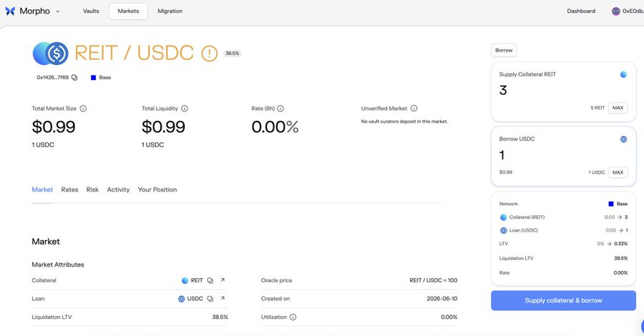Expand the Morpho dropdown chevron
This screenshot has width=644, height=336.
(57, 11)
